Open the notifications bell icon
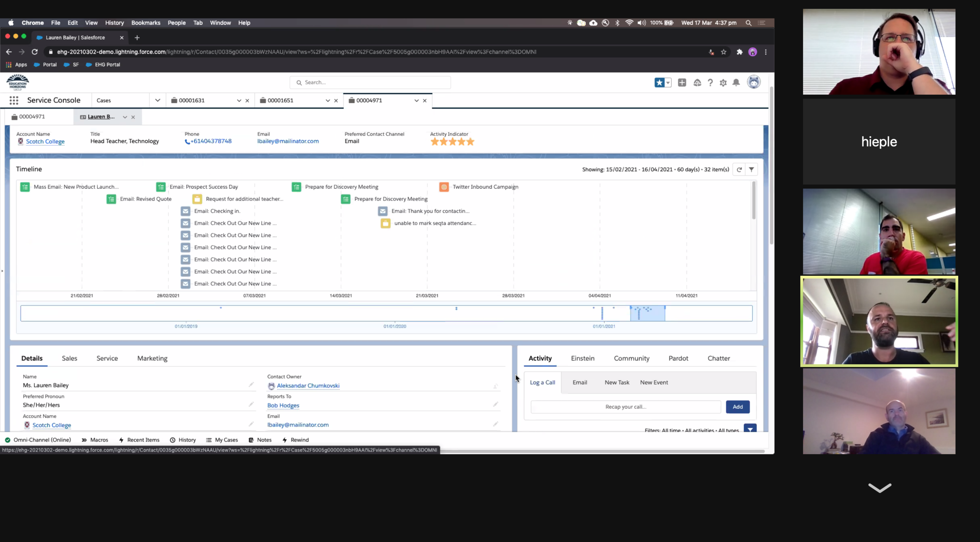Viewport: 980px width, 542px height. pos(736,83)
